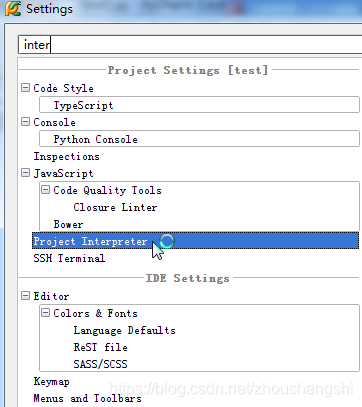Select Bower under JavaScript
Image resolution: width=362 pixels, height=407 pixels.
coord(68,224)
